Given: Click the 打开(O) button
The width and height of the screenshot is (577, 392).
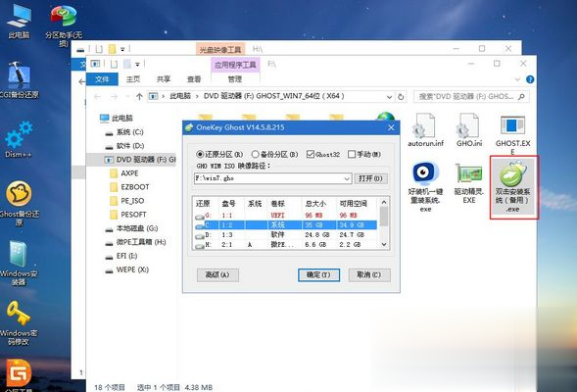Looking at the screenshot, I should coord(370,178).
